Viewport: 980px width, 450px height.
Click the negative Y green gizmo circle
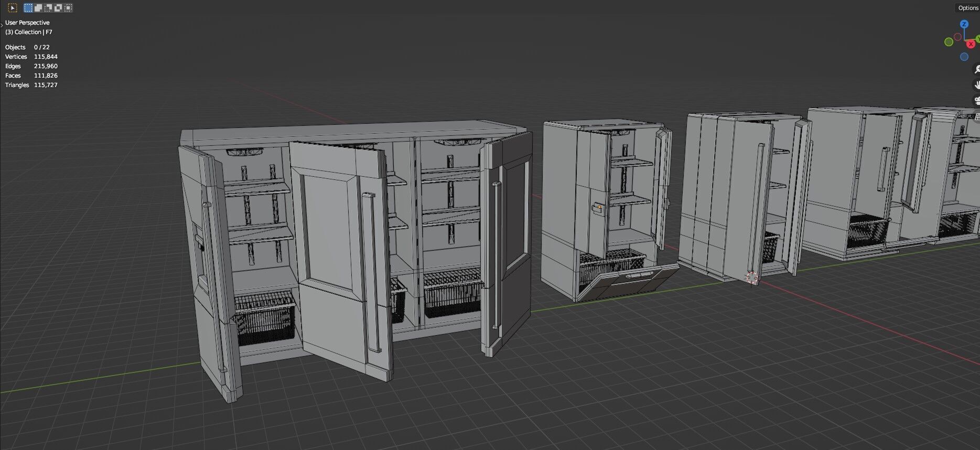point(949,42)
